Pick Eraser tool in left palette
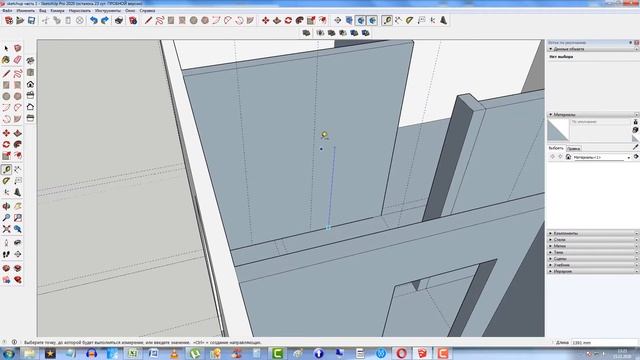 [18, 60]
